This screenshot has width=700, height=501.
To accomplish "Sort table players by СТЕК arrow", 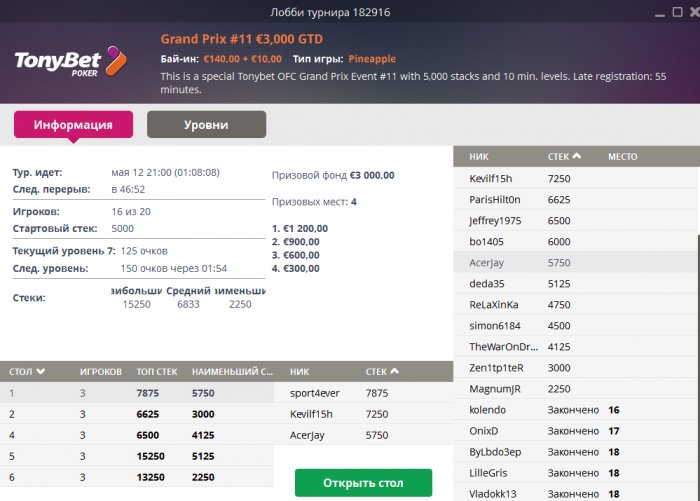I will [394, 371].
